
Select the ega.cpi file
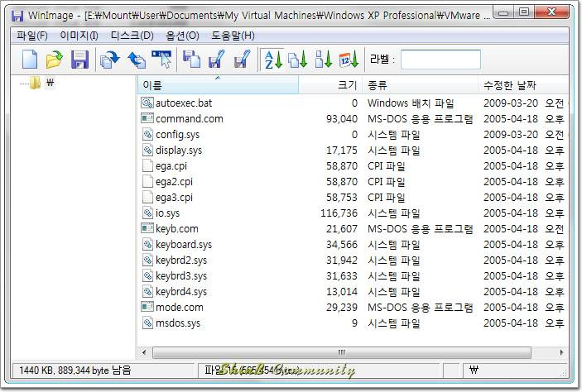(171, 165)
